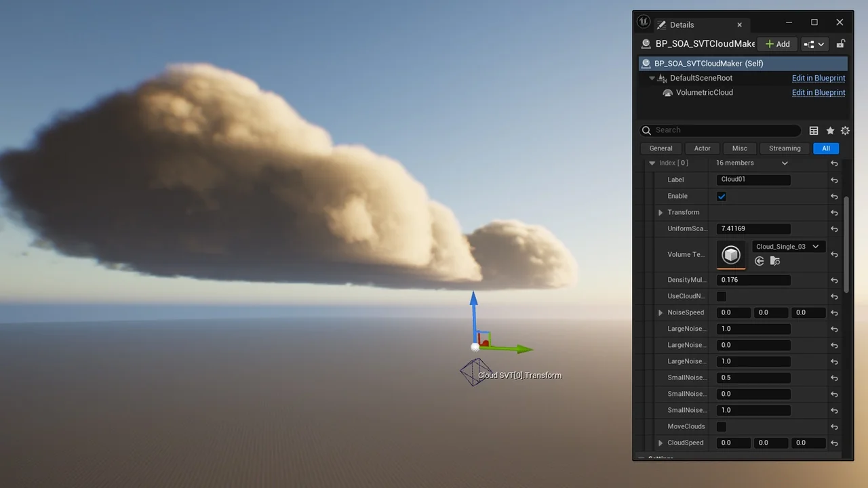Click the favorites star icon above the filters
The height and width of the screenshot is (488, 868).
coord(830,130)
